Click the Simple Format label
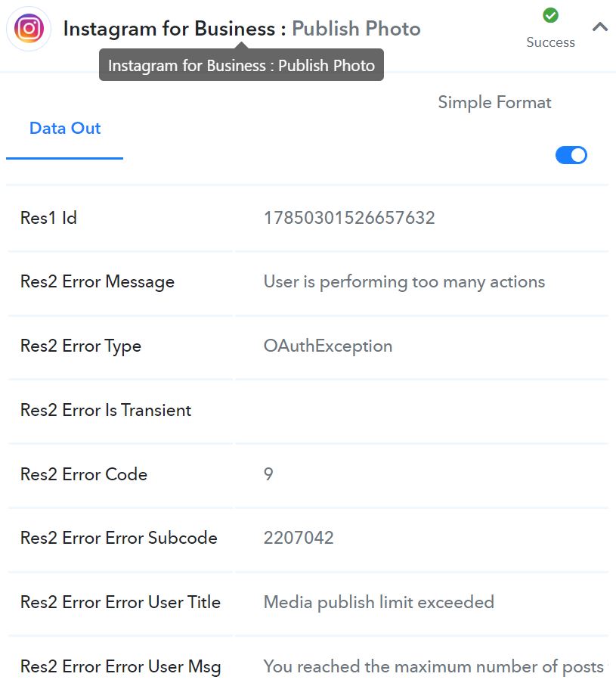The width and height of the screenshot is (616, 686). click(494, 103)
